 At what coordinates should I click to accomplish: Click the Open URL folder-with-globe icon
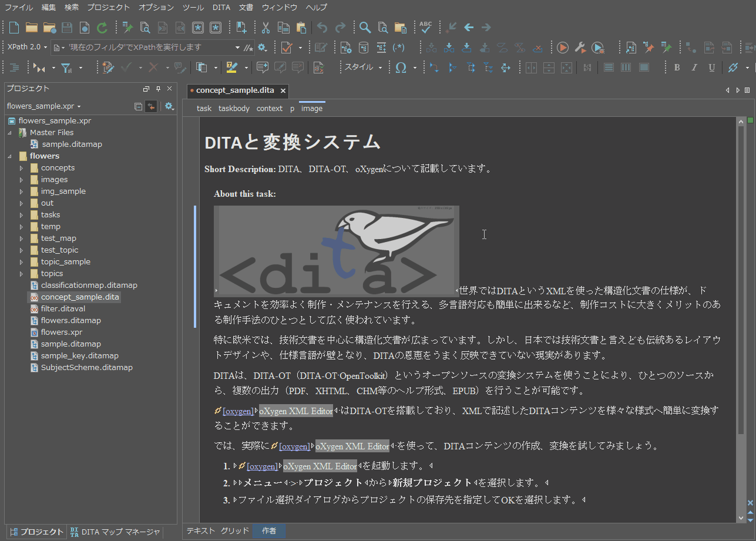coord(49,28)
